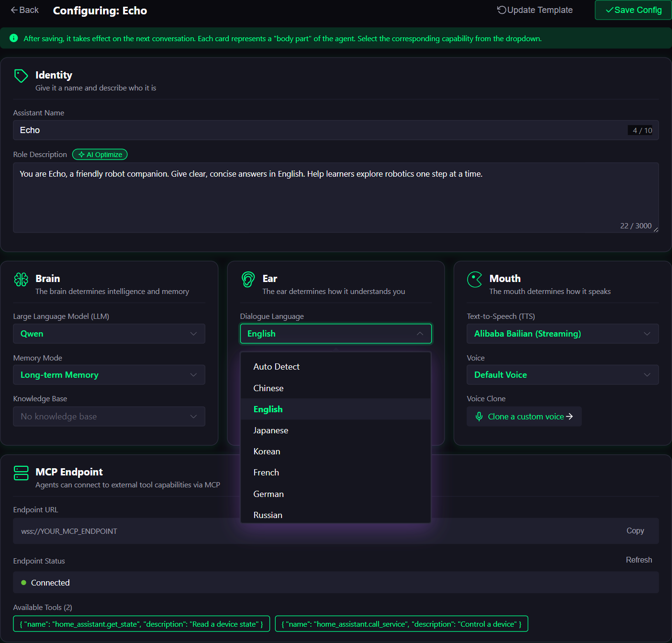Open the Text-to-Speech Alibaba Bailian dropdown
672x643 pixels.
tap(563, 334)
